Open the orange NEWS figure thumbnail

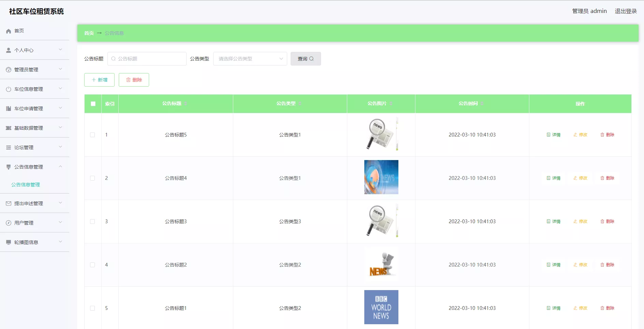[x=381, y=264]
